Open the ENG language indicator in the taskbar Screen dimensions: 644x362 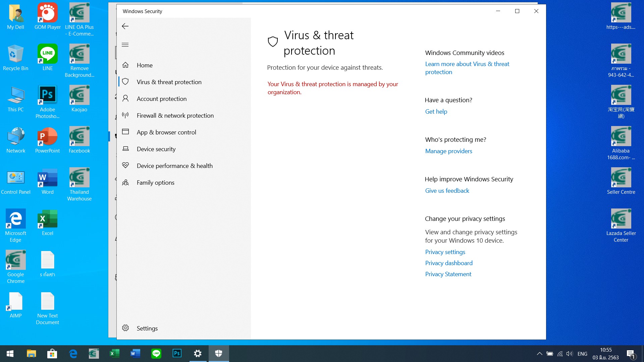click(582, 354)
